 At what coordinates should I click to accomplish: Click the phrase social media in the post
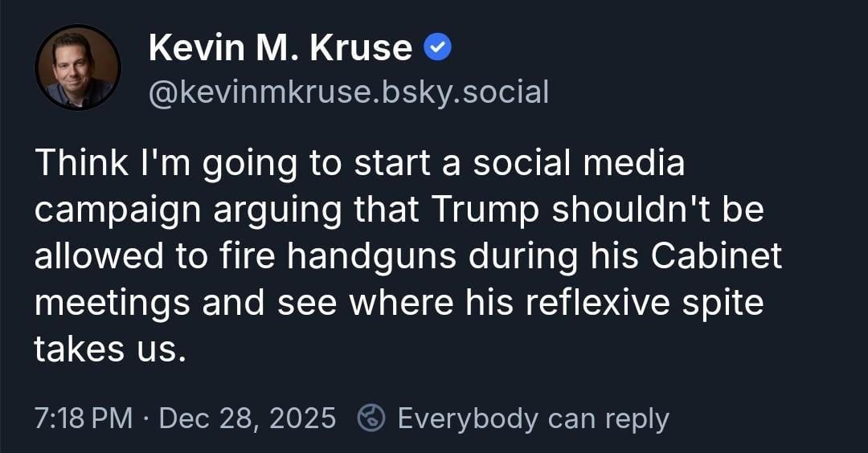pyautogui.click(x=579, y=163)
